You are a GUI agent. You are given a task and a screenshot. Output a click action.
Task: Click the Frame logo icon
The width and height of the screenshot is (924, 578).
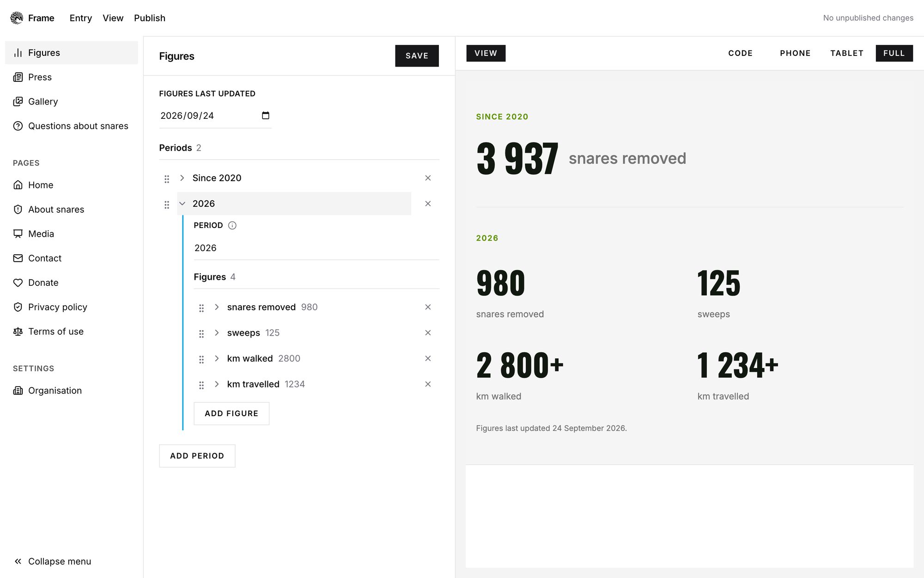[x=17, y=18]
